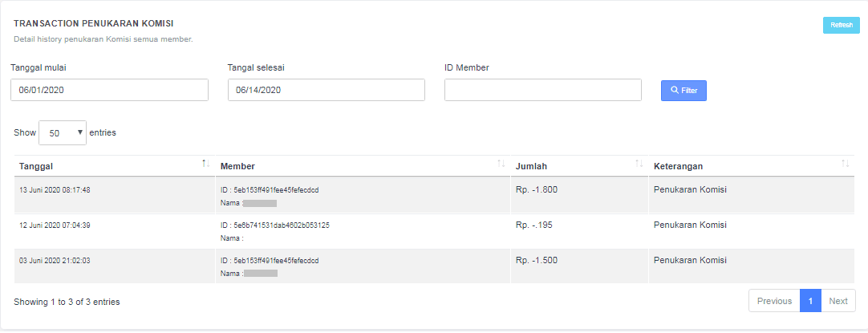Select the 12 Juni 2020 07:04:39 row
Viewport: 868px width, 333px height.
(55, 225)
